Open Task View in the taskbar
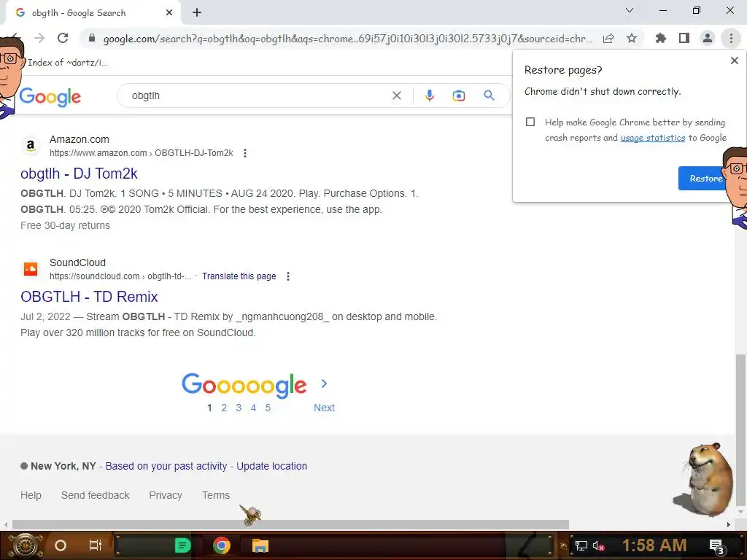Image resolution: width=747 pixels, height=560 pixels. tap(96, 545)
